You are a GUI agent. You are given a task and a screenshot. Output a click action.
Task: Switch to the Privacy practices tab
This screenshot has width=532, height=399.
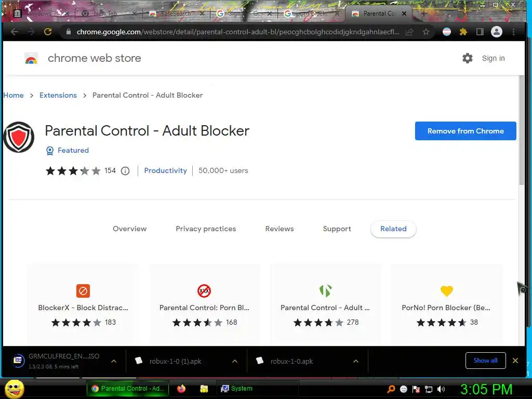click(x=206, y=229)
